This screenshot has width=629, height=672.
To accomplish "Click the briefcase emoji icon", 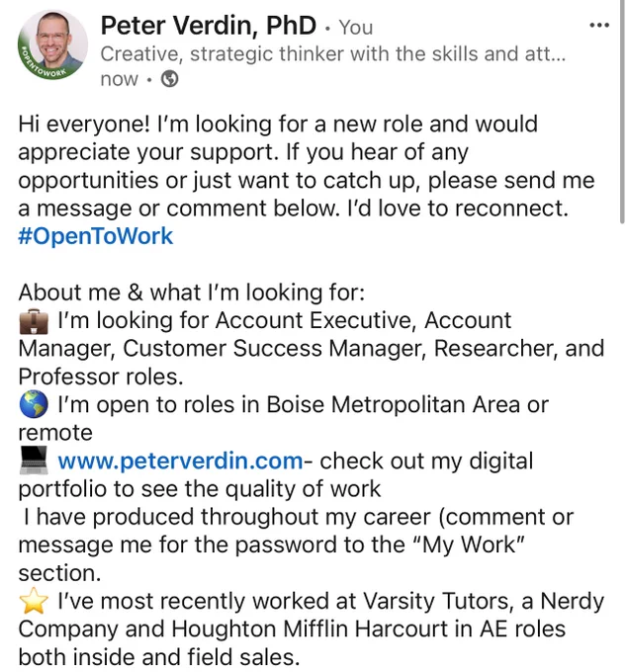I will click(34, 321).
